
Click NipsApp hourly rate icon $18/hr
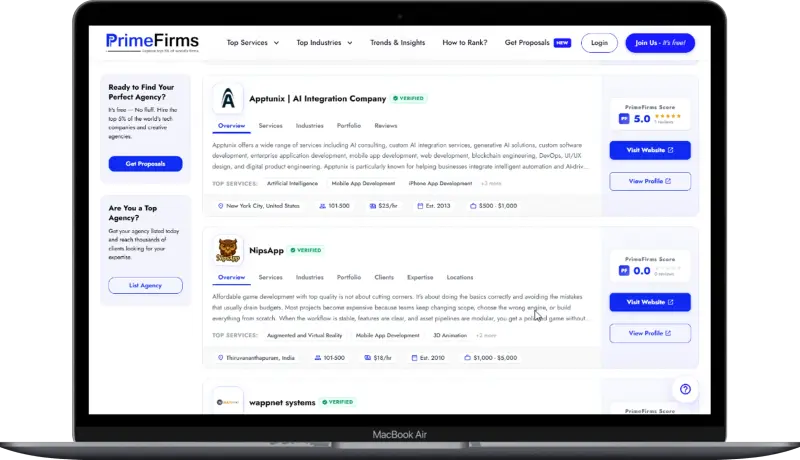[367, 358]
